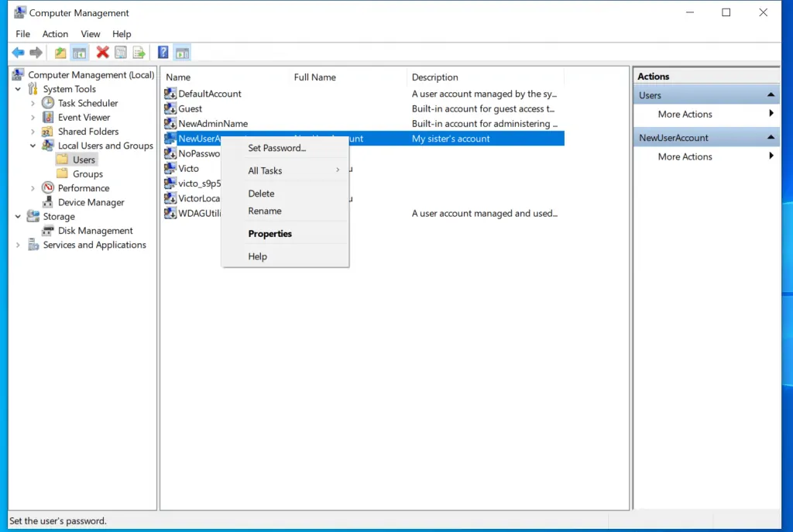
Task: Click More Actions under NewUserAccount
Action: click(685, 156)
